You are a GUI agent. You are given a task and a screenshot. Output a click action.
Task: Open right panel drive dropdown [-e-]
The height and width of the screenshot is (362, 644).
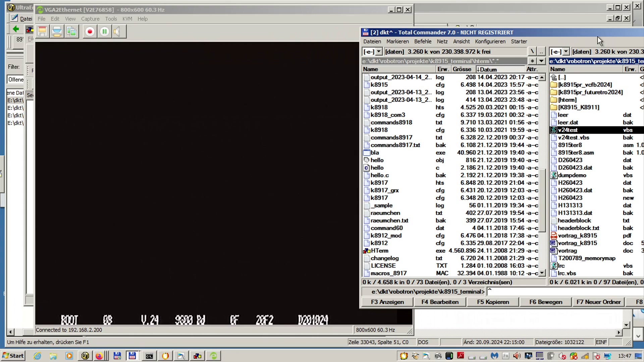click(566, 52)
